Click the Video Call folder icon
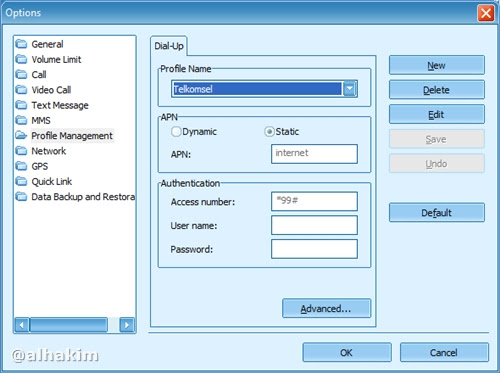Viewport: 500px width, 373px height. pos(21,90)
